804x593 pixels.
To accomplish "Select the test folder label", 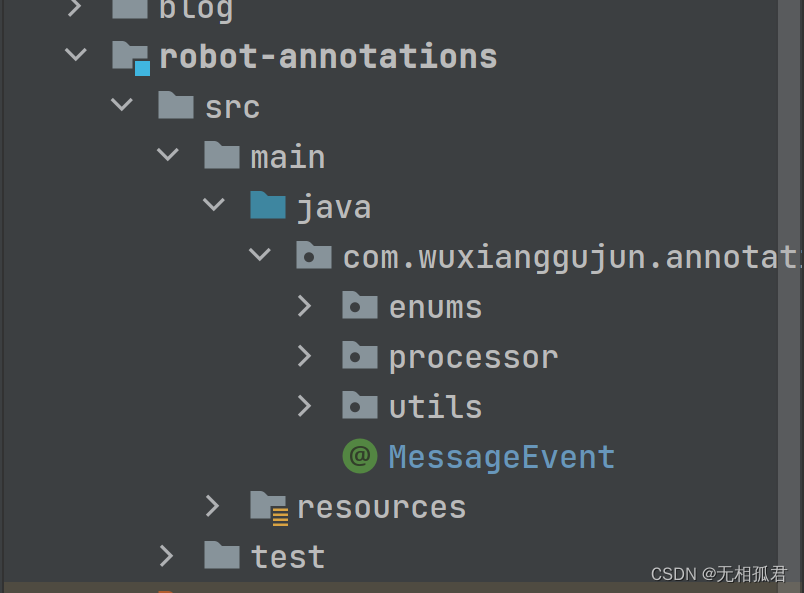I will click(x=288, y=556).
